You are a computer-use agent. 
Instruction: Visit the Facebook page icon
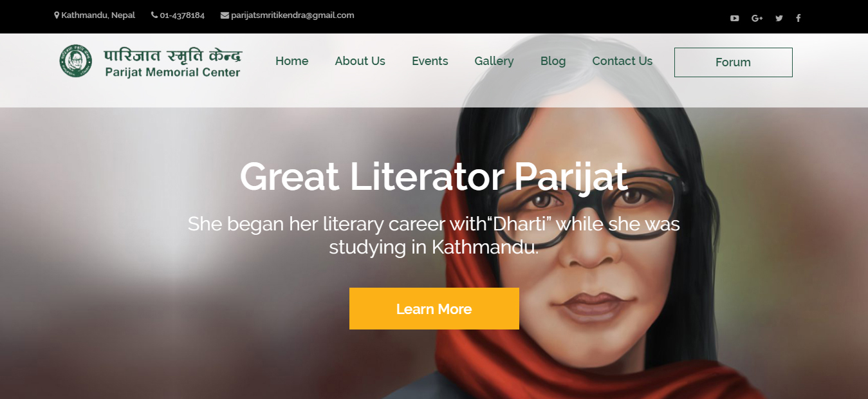point(798,18)
